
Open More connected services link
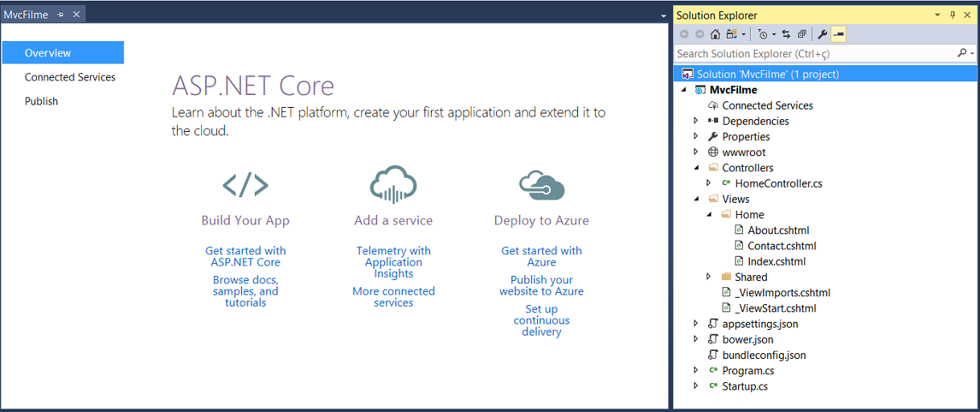coord(393,297)
